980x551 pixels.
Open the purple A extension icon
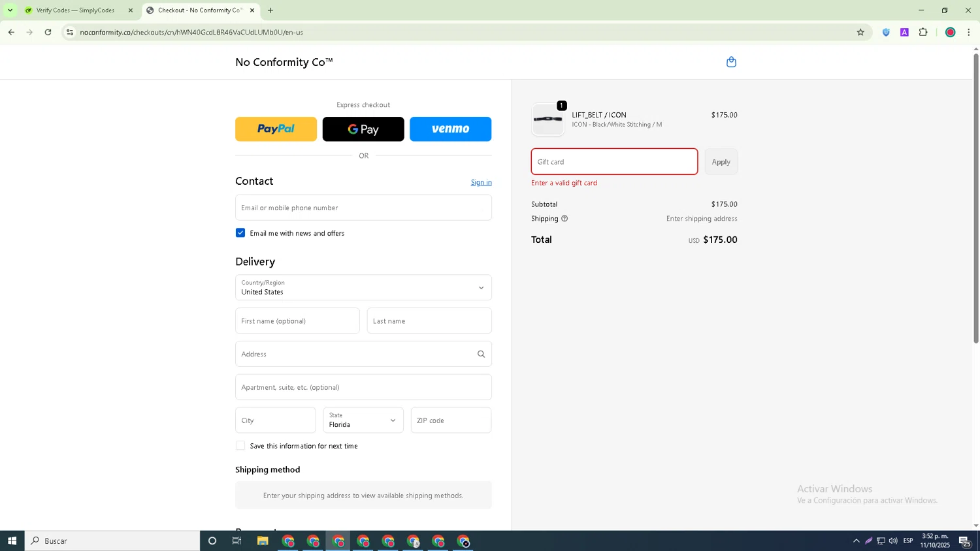tap(904, 32)
